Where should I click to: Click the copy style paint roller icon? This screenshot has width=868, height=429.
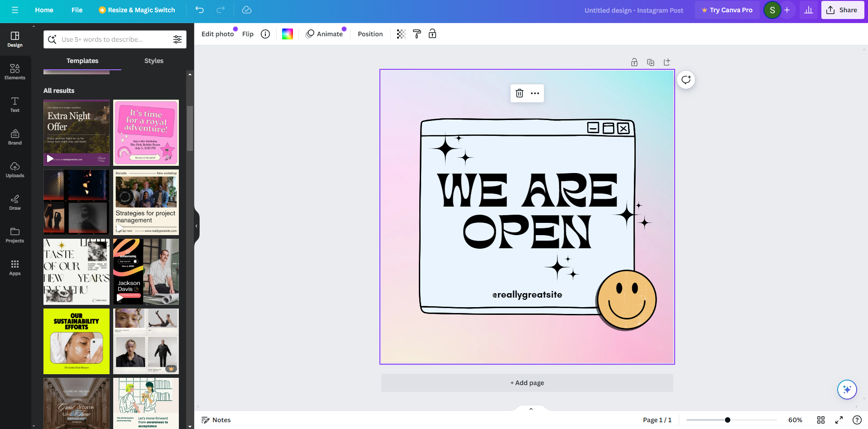[x=417, y=34]
